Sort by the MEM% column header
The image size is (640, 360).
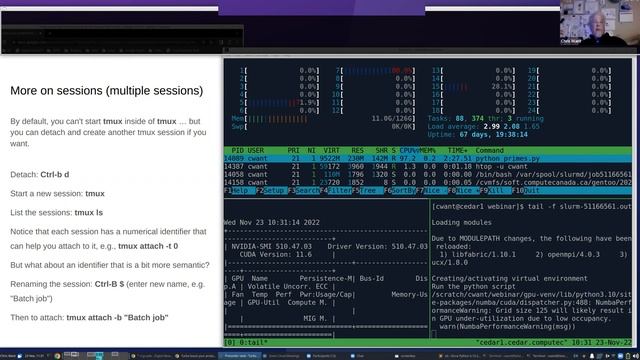point(427,151)
